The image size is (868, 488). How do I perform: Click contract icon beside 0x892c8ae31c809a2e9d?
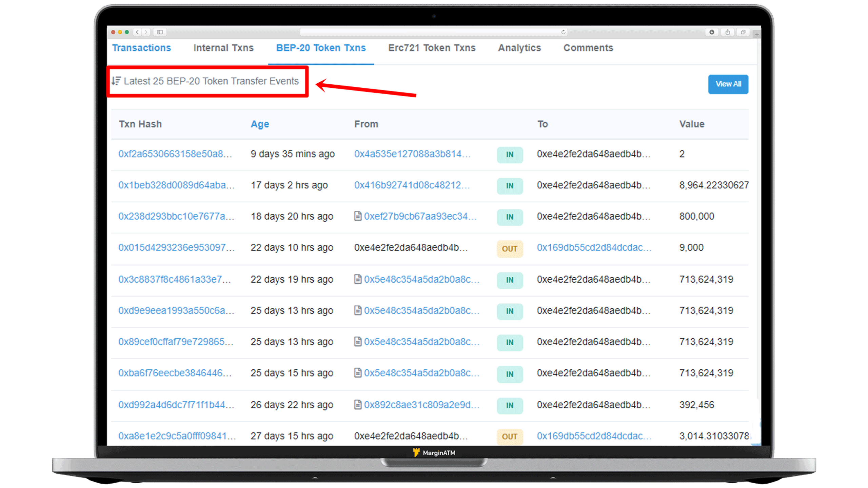click(x=357, y=404)
